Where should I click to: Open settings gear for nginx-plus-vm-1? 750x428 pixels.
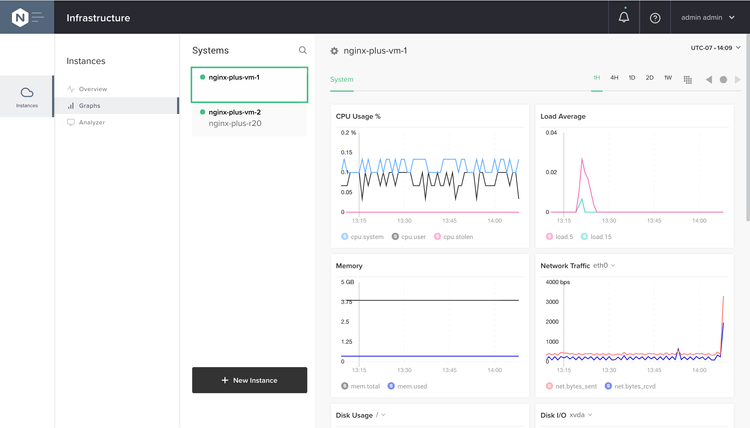point(335,51)
